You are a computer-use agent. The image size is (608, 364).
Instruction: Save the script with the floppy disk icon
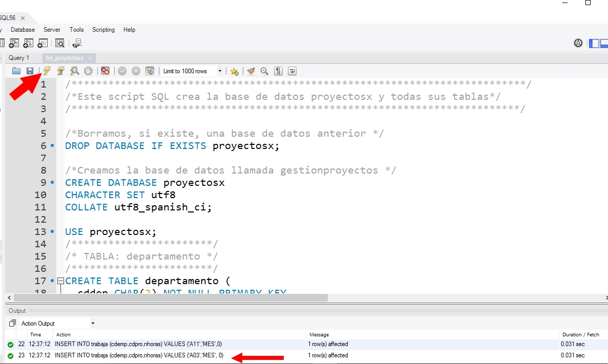tap(30, 71)
